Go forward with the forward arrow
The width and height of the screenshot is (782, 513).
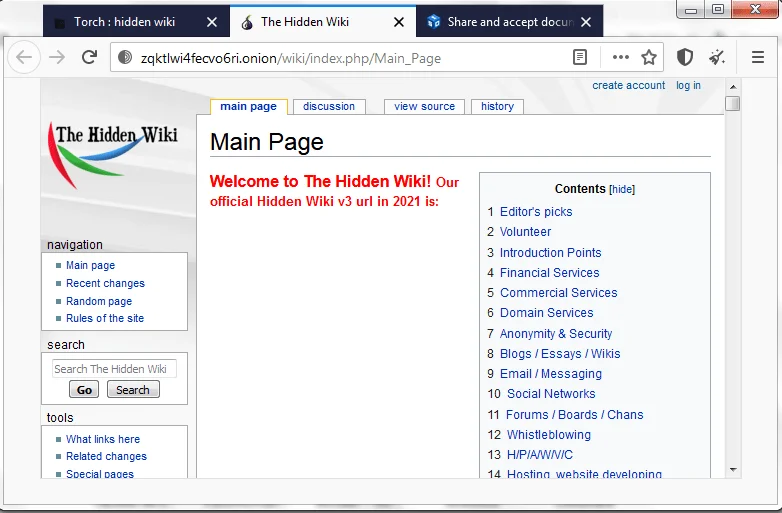57,58
